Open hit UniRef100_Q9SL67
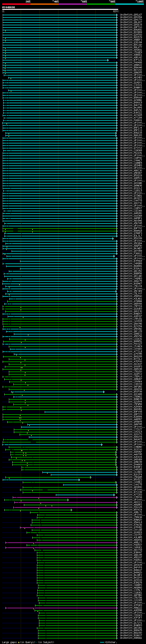Screen dimensions: 146x644 coord(131,15)
